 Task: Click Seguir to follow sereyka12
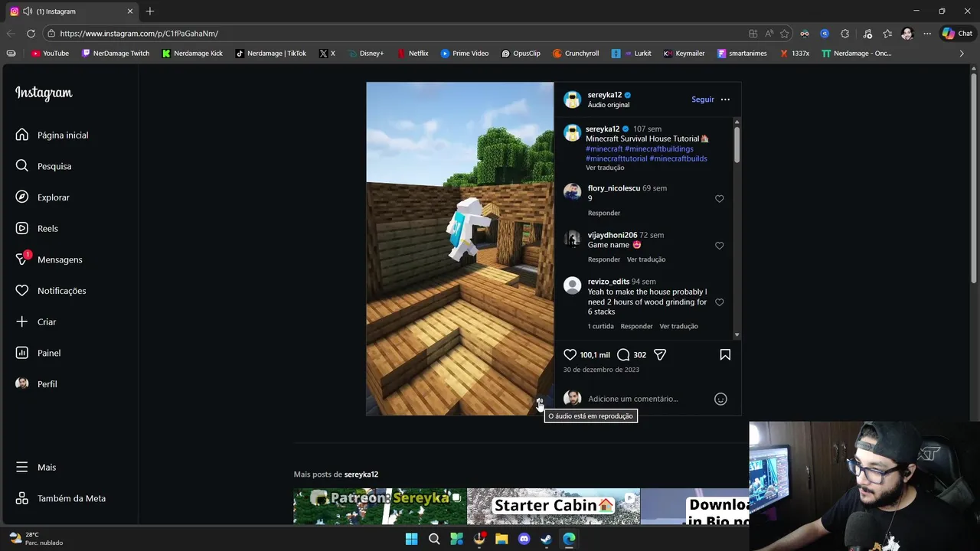point(703,99)
